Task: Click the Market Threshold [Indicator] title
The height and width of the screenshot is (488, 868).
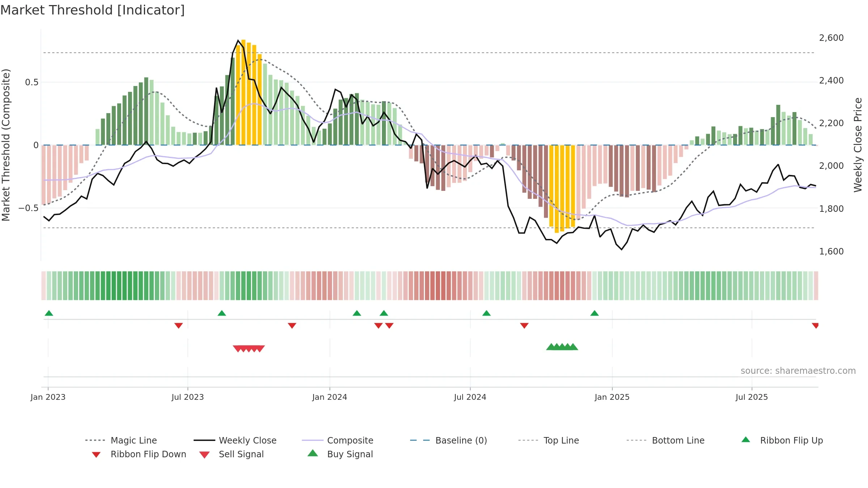Action: tap(93, 10)
